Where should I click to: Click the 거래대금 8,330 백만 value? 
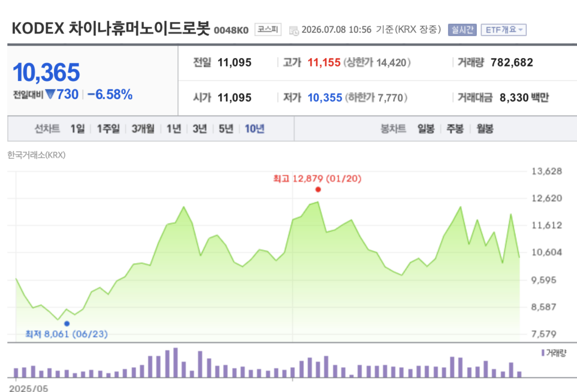point(524,97)
